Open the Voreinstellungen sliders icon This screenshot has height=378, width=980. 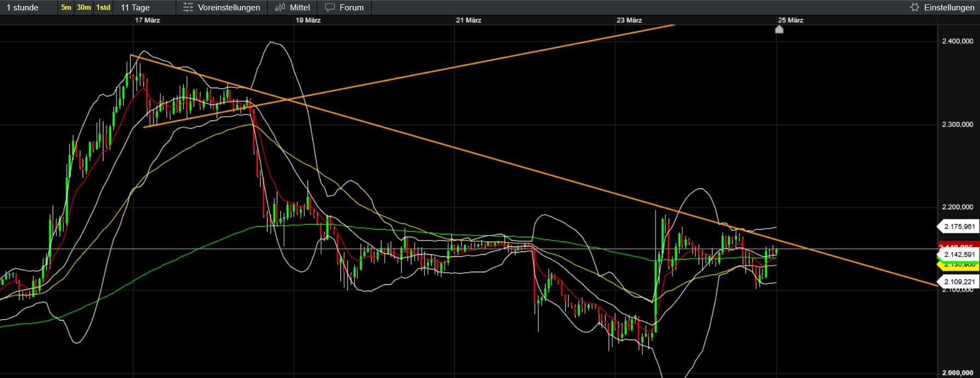188,8
